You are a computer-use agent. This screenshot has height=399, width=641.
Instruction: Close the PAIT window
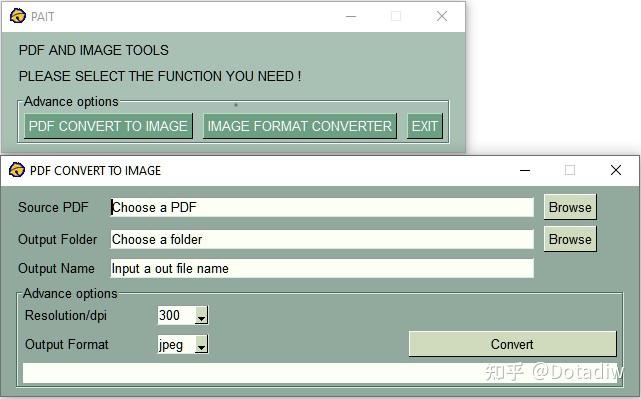point(442,16)
